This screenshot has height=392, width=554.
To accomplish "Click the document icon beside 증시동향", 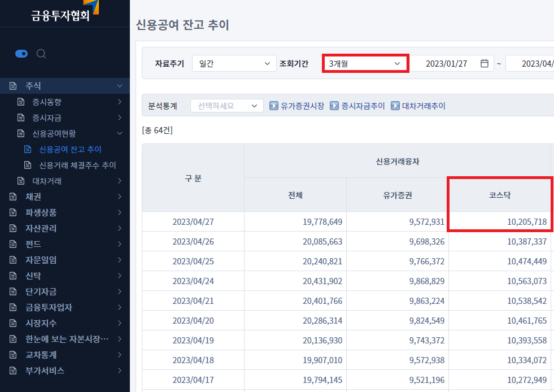I will tap(21, 102).
